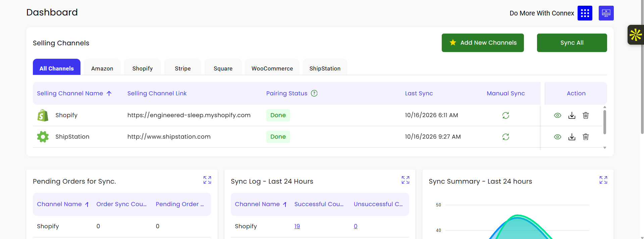The width and height of the screenshot is (644, 239).
Task: Open Shopify successful count link 19
Action: point(297,226)
